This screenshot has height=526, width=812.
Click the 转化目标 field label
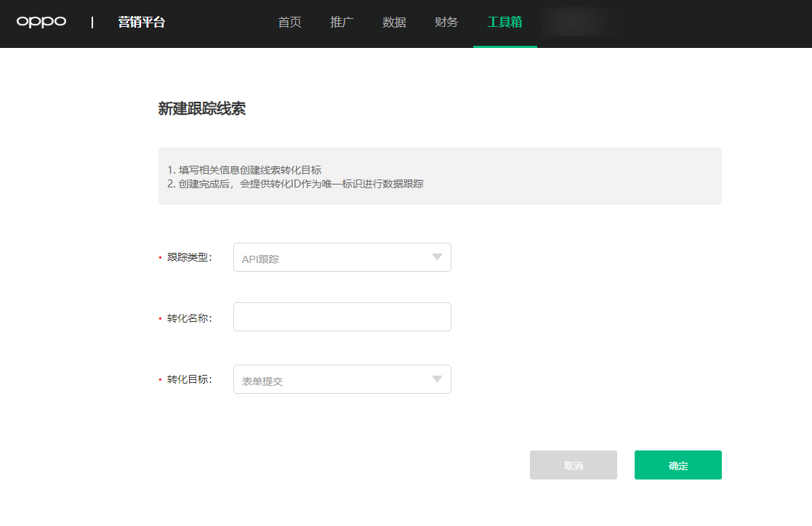click(x=188, y=379)
